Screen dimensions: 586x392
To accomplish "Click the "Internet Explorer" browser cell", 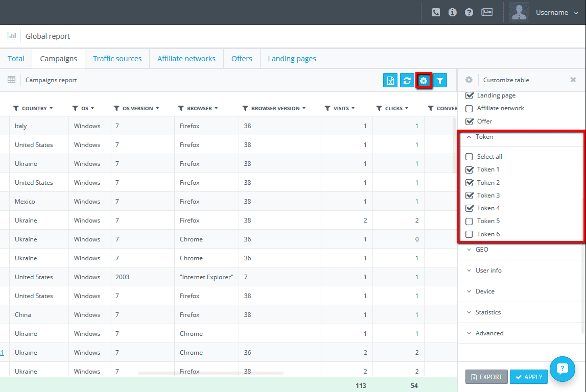I will tap(206, 277).
